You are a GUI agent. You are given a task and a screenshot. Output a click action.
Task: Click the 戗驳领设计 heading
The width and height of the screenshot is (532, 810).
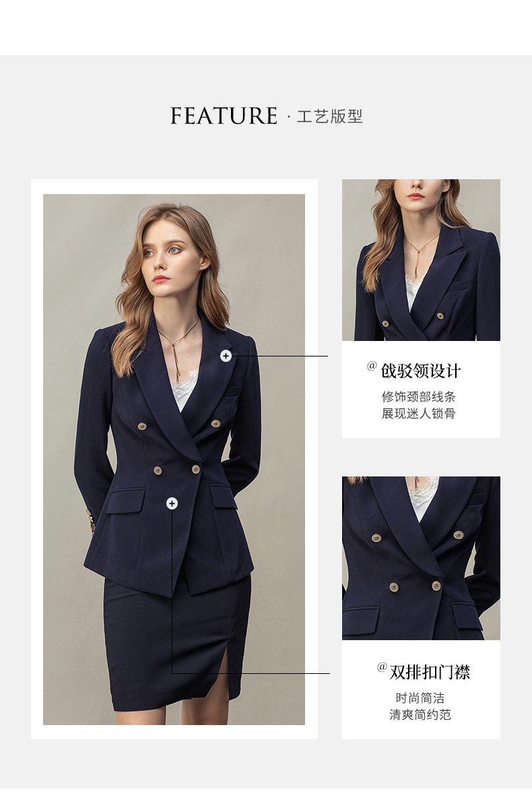[x=421, y=371]
